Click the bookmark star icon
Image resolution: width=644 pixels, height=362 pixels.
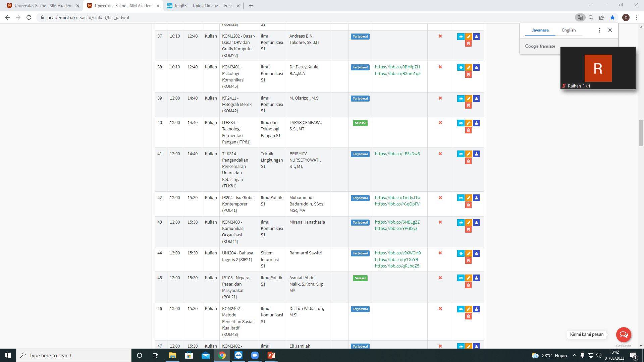click(x=612, y=17)
